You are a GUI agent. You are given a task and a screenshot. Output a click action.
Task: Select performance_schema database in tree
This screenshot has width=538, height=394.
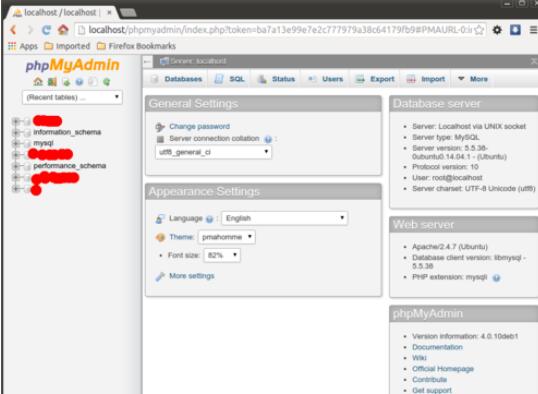[x=69, y=166]
